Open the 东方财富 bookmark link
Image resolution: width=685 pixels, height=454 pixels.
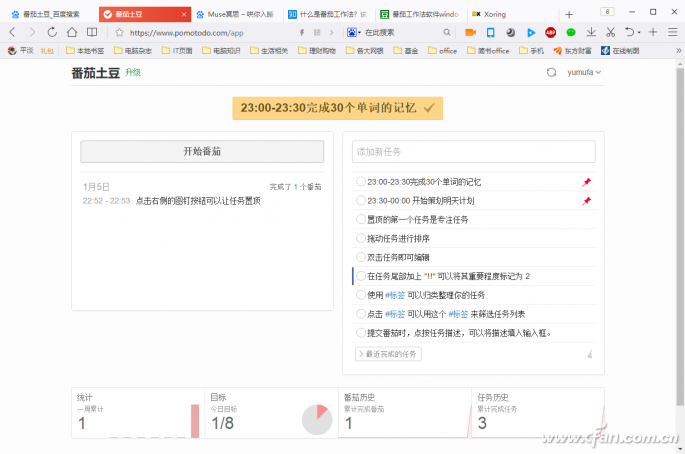(x=572, y=51)
